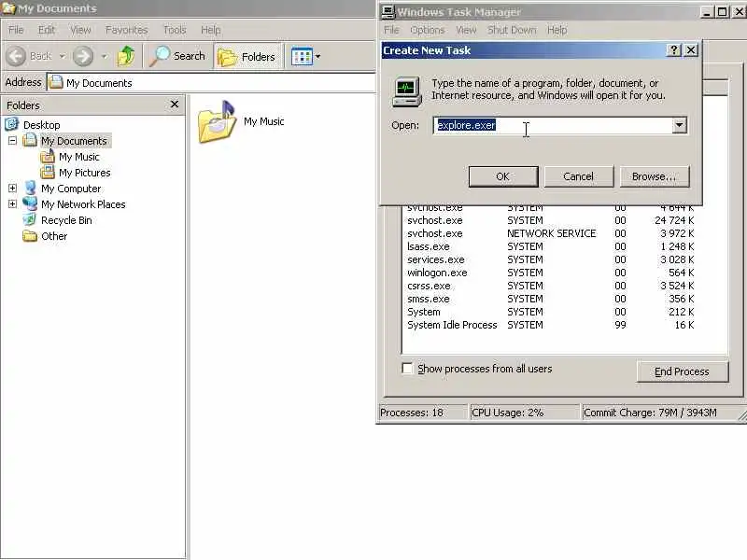
Task: Click the Task Manager title bar icon
Action: pos(388,11)
